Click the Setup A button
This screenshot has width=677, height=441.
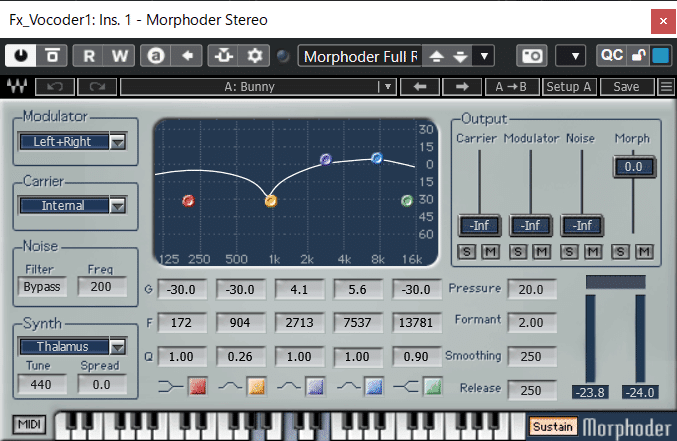coord(569,87)
